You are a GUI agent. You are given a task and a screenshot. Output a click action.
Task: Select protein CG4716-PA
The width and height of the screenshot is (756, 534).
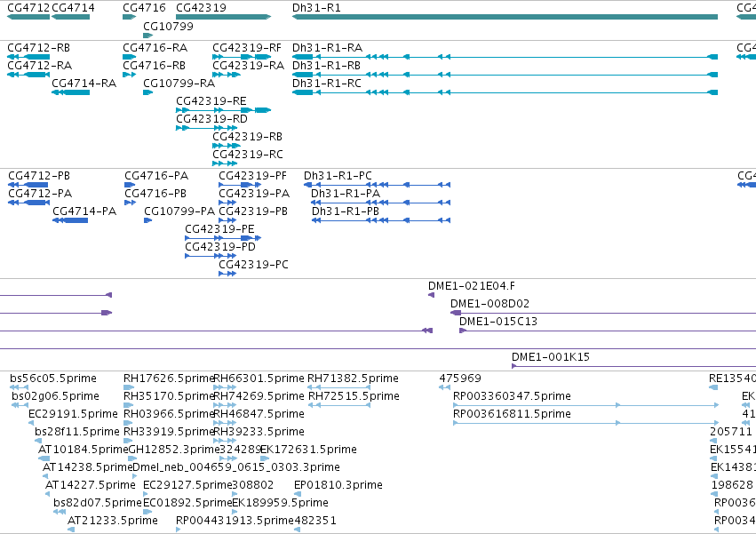[156, 176]
